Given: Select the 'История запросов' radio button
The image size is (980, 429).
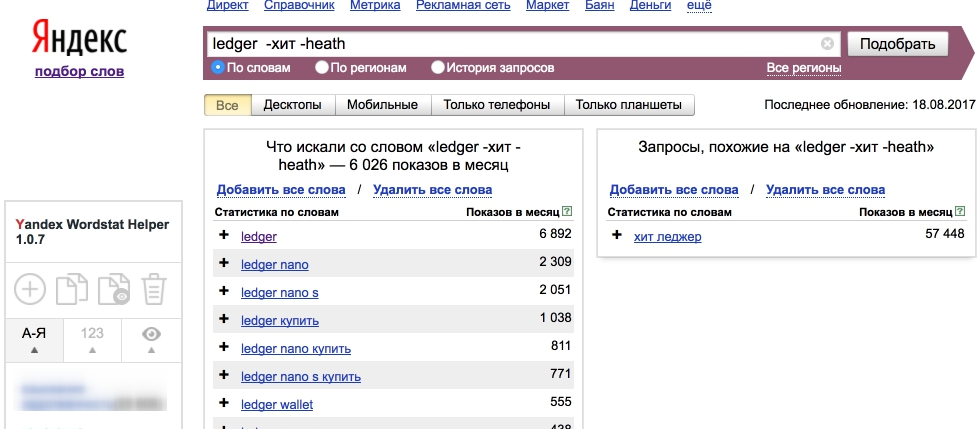Looking at the screenshot, I should point(438,68).
